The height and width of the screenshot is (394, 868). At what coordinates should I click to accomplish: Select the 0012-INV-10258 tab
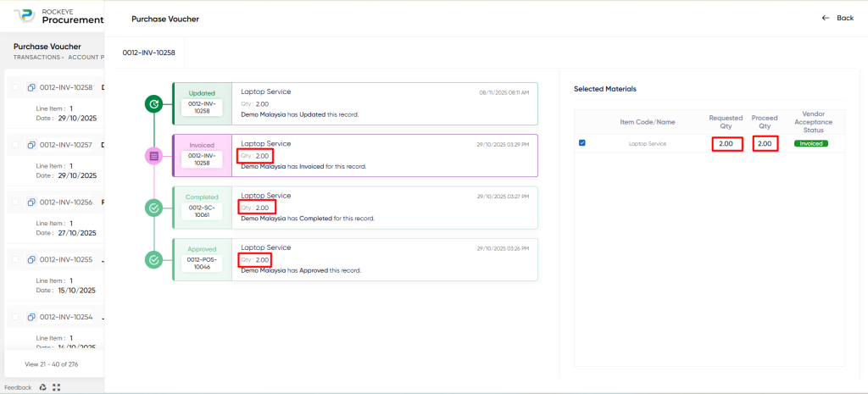[x=148, y=53]
